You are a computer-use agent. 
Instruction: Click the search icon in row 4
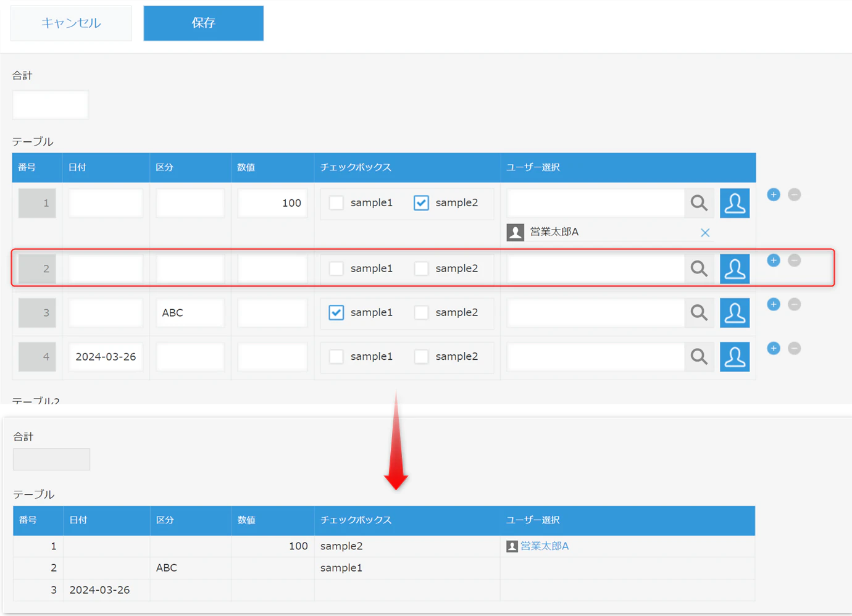[699, 357]
